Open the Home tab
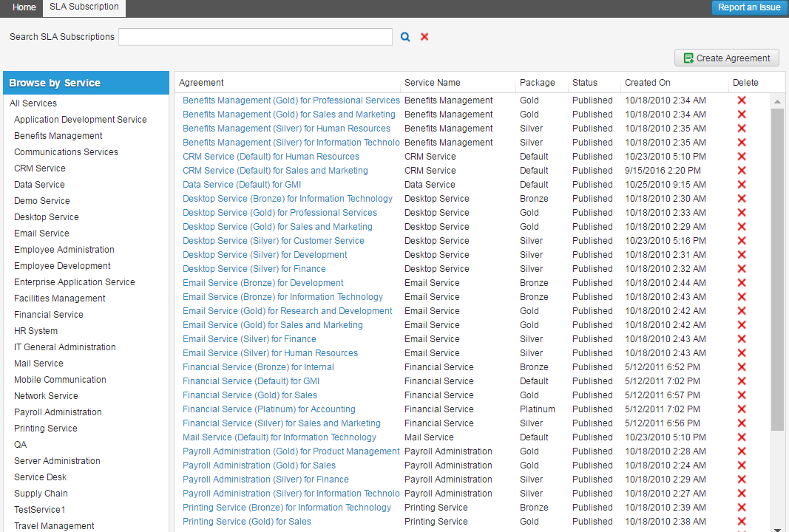789x532 pixels. coord(24,7)
